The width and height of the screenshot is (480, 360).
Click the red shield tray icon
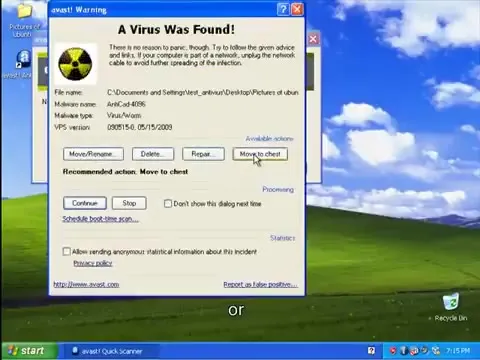click(393, 351)
